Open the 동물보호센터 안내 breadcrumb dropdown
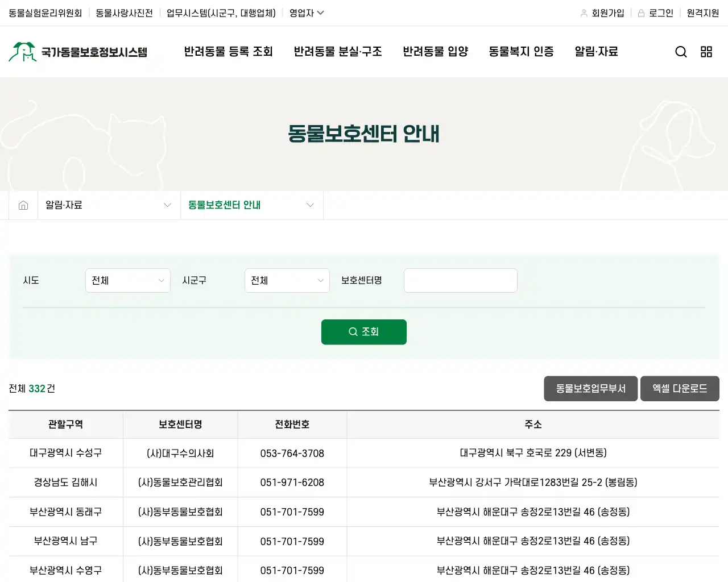Image resolution: width=728 pixels, height=582 pixels. [251, 205]
